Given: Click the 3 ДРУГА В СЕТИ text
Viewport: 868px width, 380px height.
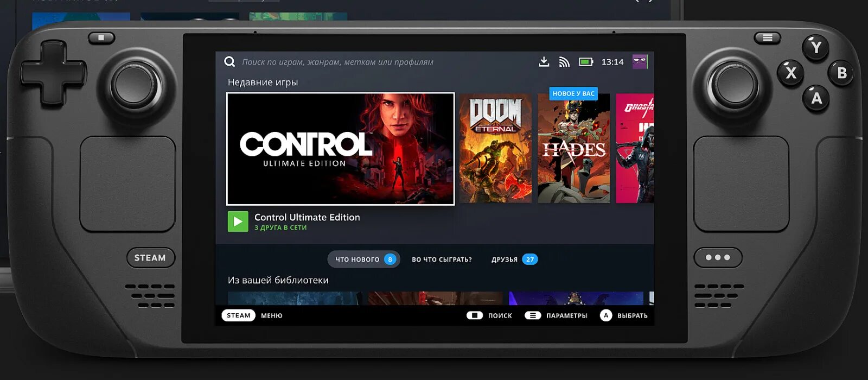Looking at the screenshot, I should pyautogui.click(x=280, y=228).
